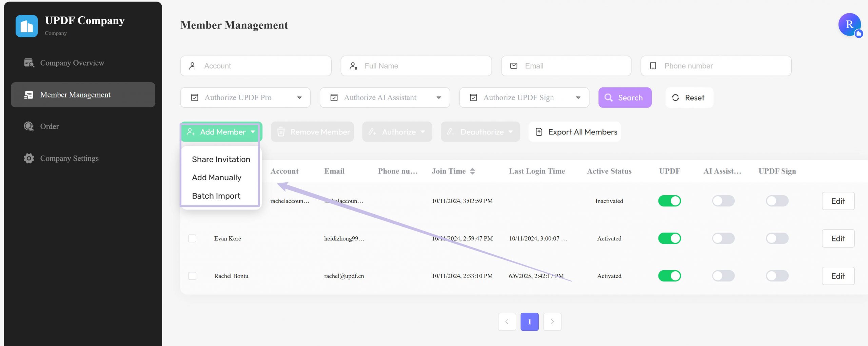
Task: Enable UPDF Sign for the Inactivated row
Action: tap(777, 201)
